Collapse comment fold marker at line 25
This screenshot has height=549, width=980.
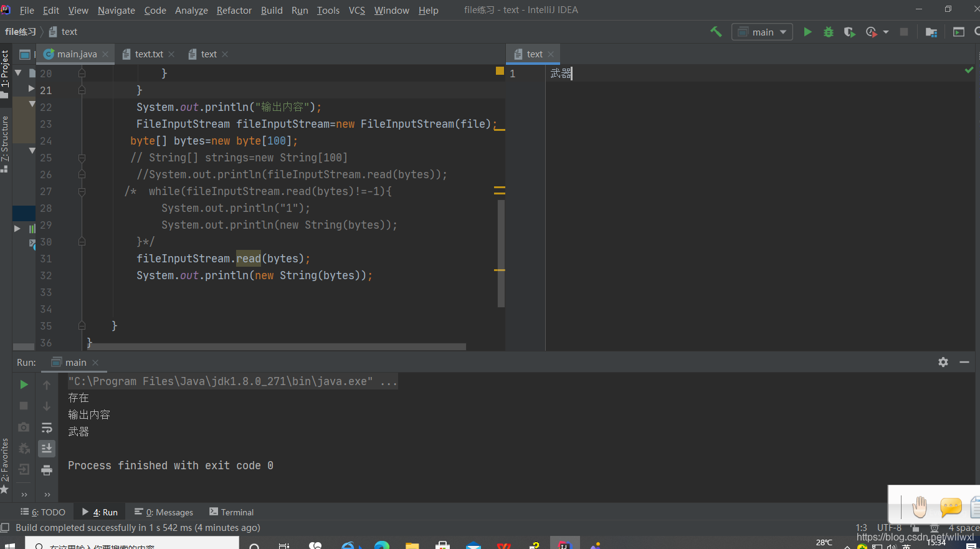tap(82, 158)
